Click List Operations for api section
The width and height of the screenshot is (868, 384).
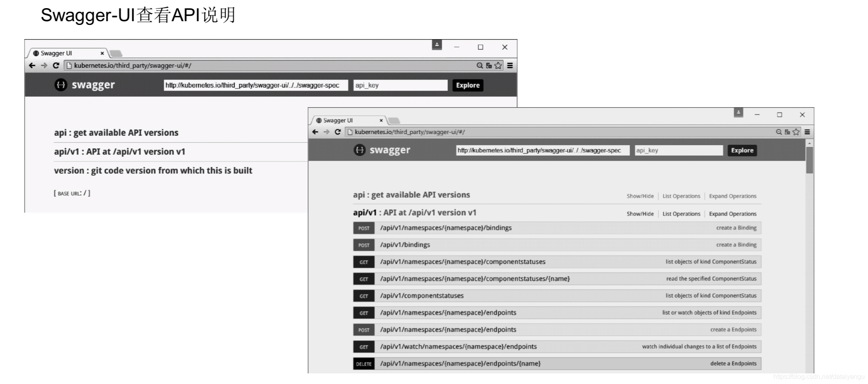pos(681,196)
